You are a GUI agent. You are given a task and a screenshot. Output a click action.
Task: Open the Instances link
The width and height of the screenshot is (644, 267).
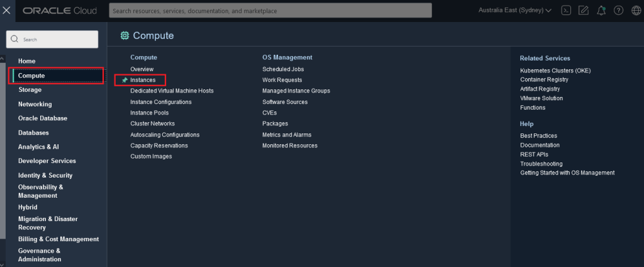pos(143,80)
